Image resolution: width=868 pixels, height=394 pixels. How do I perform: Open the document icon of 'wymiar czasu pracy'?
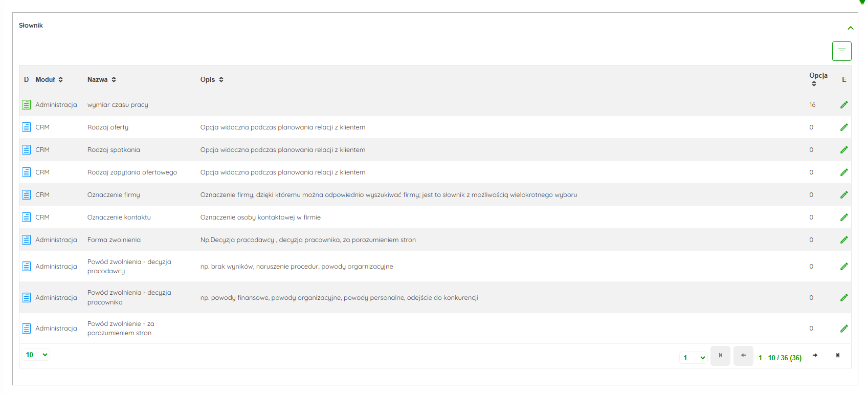pos(27,105)
